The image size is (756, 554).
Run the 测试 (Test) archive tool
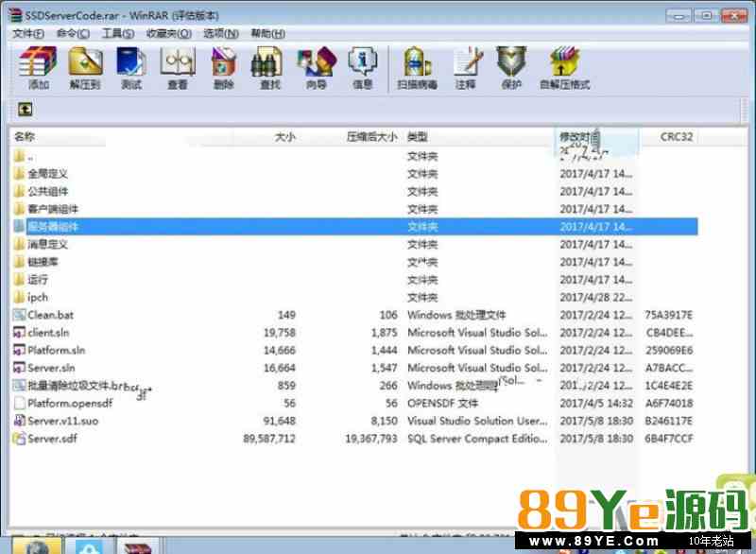point(131,68)
